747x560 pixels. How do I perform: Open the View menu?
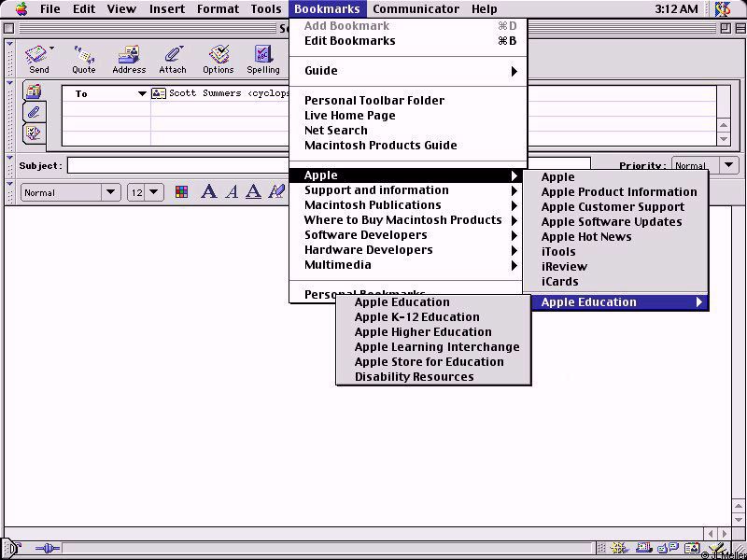point(121,9)
